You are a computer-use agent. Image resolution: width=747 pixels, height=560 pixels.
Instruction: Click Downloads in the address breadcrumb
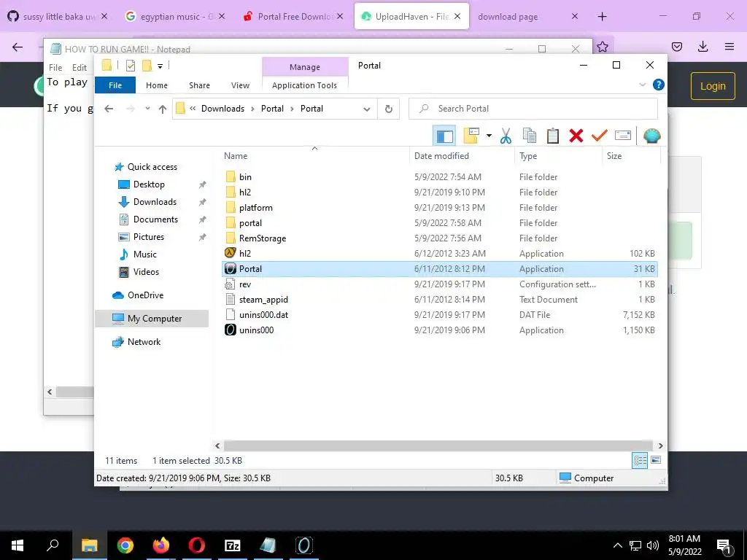click(x=222, y=109)
